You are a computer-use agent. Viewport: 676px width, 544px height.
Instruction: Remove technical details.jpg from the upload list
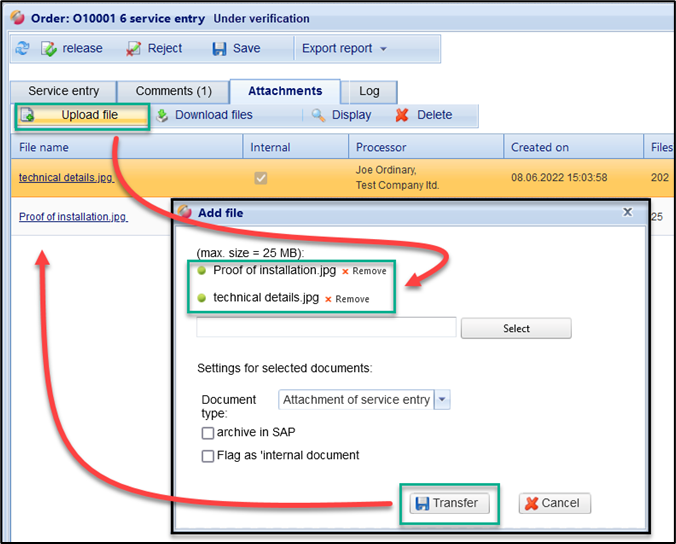point(346,299)
